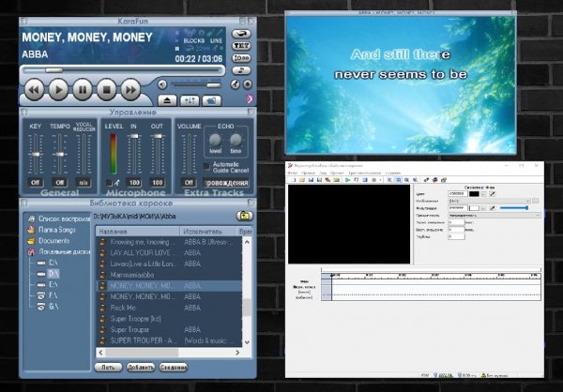Mute the player via speaker icon
The height and width of the screenshot is (392, 563).
pos(162,84)
